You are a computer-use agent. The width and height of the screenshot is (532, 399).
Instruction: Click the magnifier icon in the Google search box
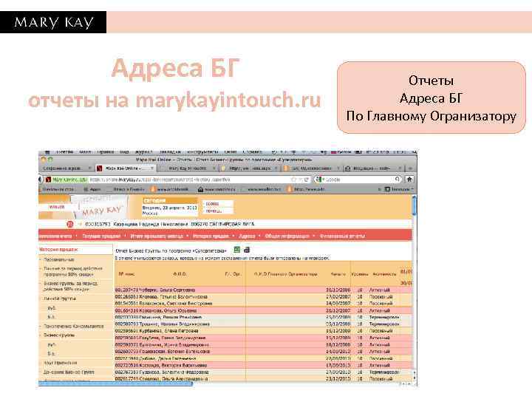coord(397,179)
